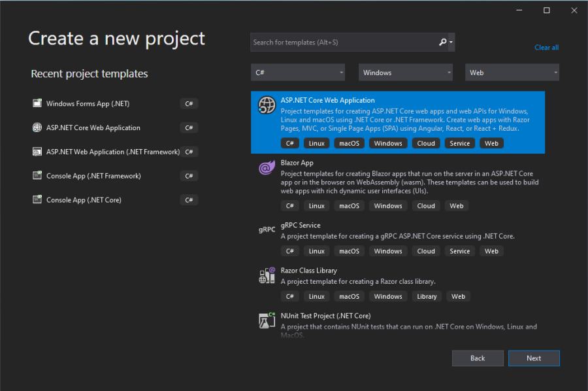The width and height of the screenshot is (588, 391).
Task: Select the ASP.NET Core Web Application title in results
Action: 328,100
